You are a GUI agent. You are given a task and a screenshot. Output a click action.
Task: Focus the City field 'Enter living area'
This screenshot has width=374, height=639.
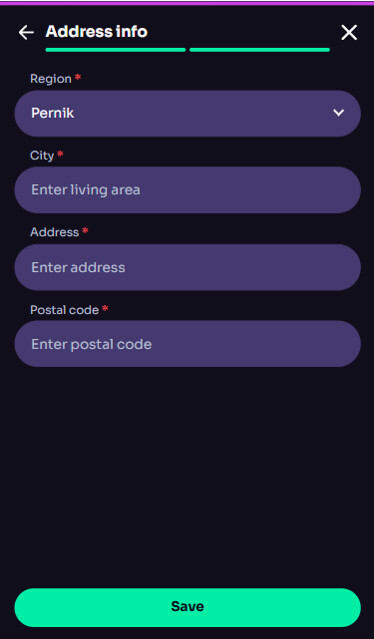point(187,190)
